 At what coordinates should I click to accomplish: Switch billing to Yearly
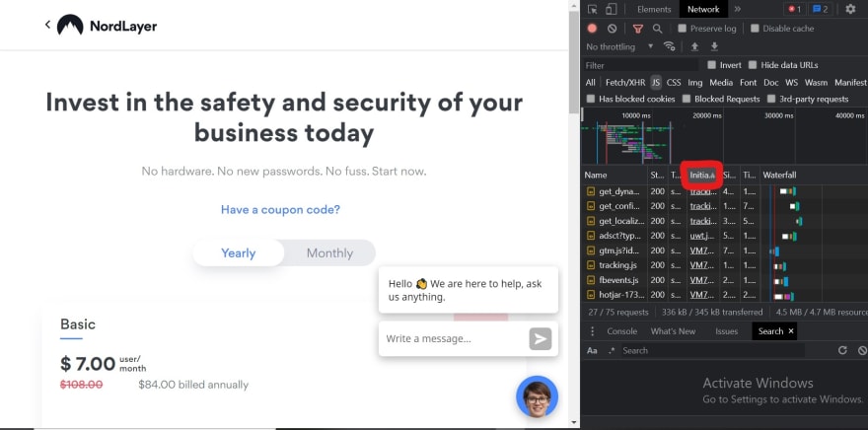pos(239,252)
